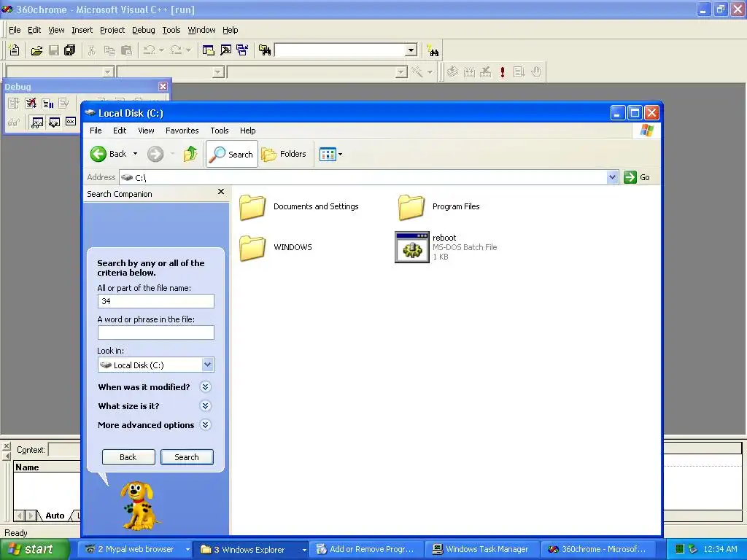
Task: Open the Favorites menu in Explorer
Action: (182, 131)
